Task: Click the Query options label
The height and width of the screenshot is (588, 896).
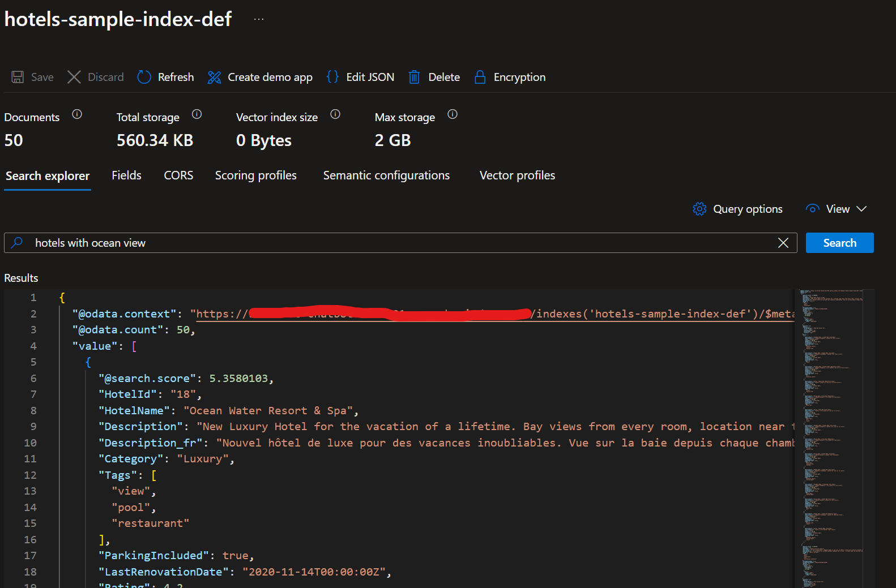Action: click(x=748, y=209)
